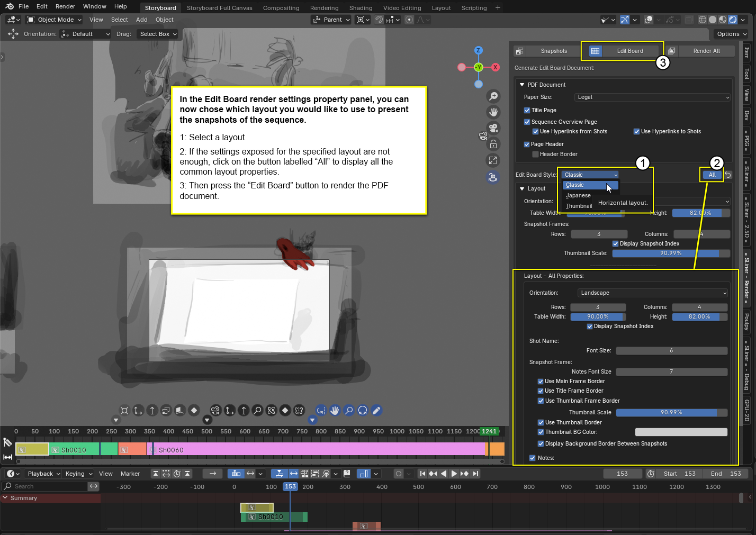Click the Thumbnail BG Color swatch
Viewport: 756px width, 535px height.
point(681,432)
